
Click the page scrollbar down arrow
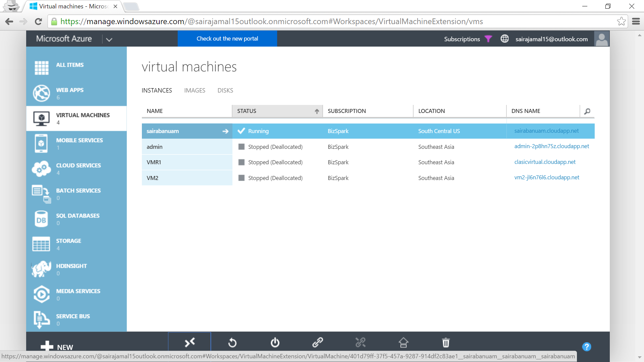(640, 357)
